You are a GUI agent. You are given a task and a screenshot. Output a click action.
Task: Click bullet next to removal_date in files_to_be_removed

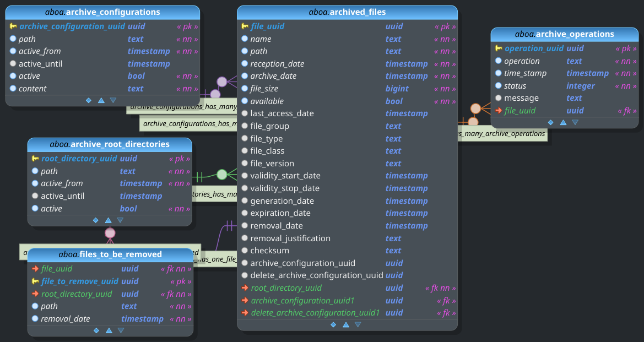pos(35,319)
